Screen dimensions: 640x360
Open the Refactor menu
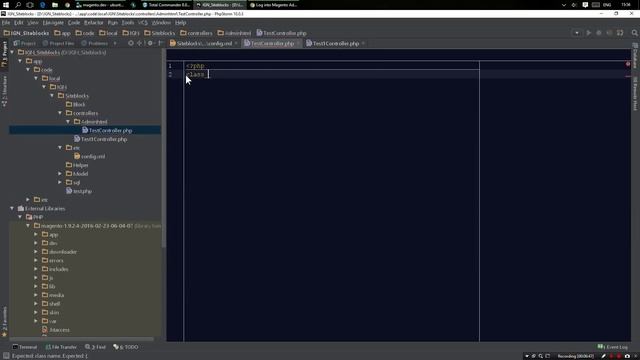coord(94,23)
